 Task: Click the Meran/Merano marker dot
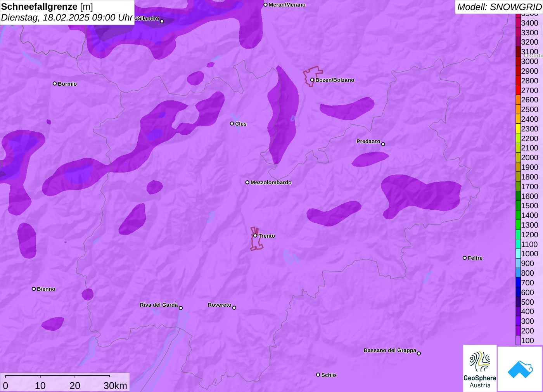point(266,5)
